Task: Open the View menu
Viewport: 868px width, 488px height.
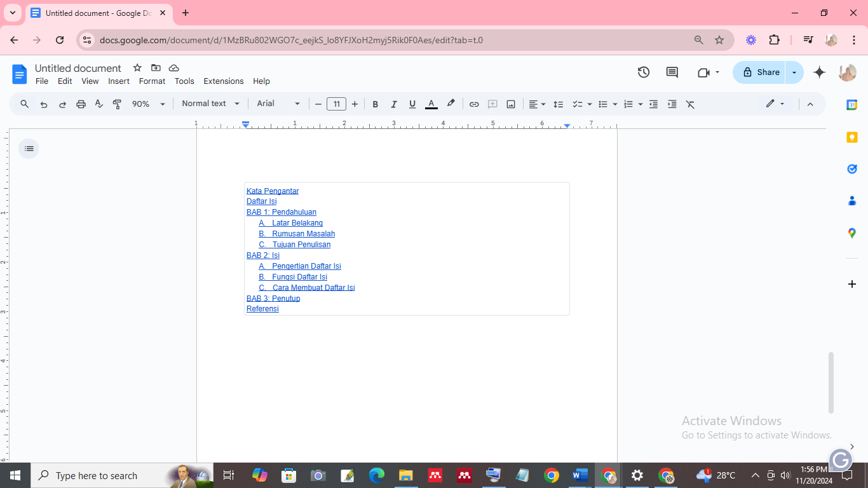Action: [x=90, y=81]
